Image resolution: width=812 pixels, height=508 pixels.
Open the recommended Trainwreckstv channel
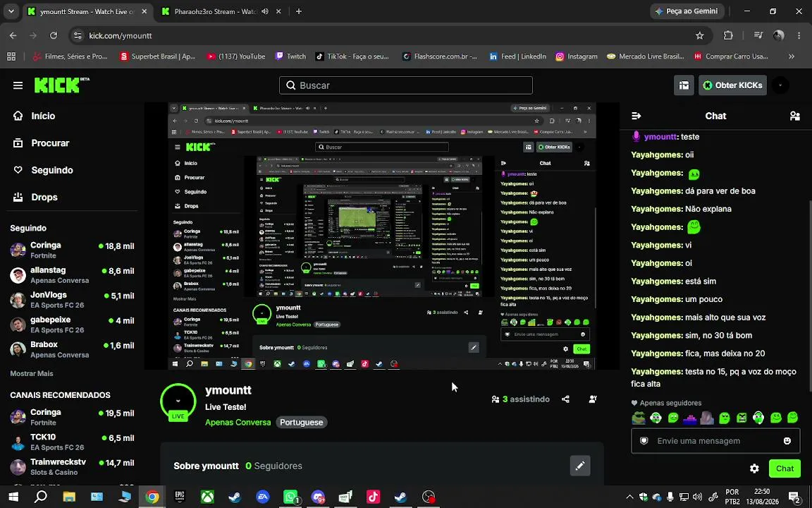72,466
